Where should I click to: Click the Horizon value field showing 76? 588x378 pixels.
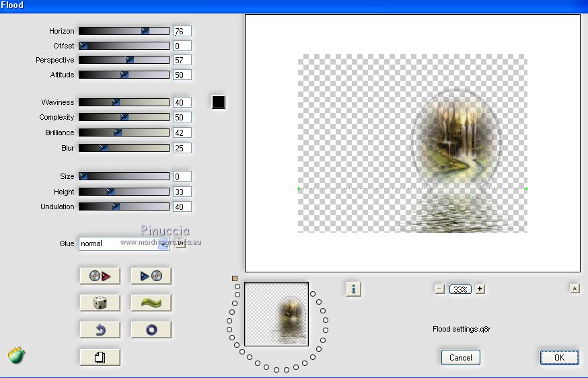[x=182, y=31]
